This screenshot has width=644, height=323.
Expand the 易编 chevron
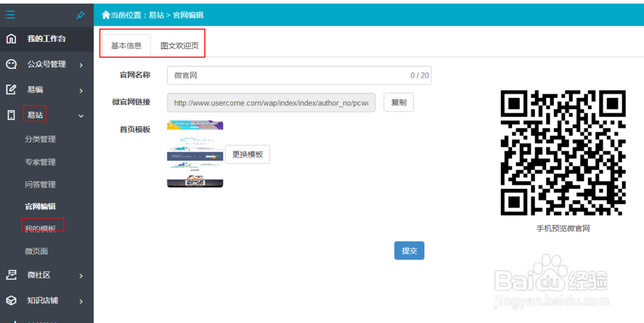tap(81, 90)
